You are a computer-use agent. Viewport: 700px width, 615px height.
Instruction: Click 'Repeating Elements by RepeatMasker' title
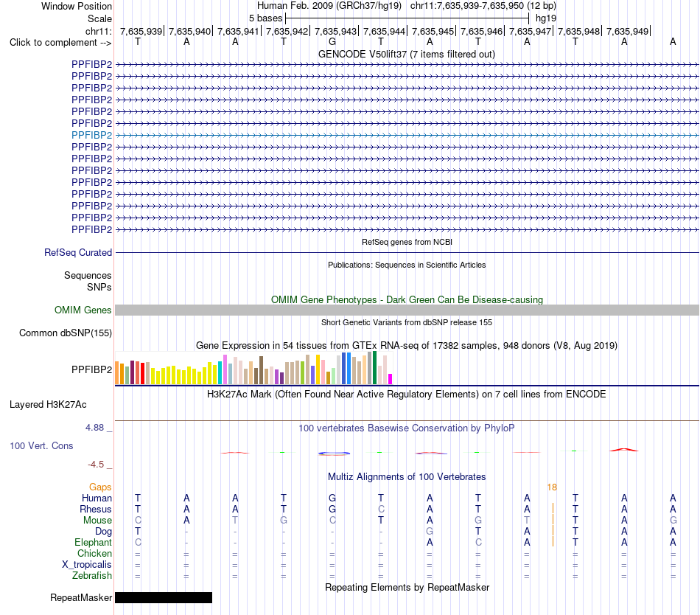[x=407, y=587]
